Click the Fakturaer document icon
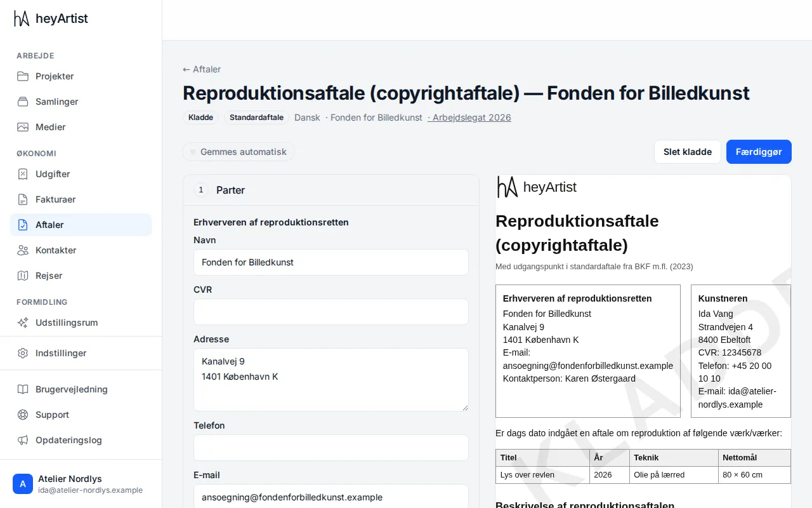Screen dimensions: 812x508 click(x=23, y=199)
